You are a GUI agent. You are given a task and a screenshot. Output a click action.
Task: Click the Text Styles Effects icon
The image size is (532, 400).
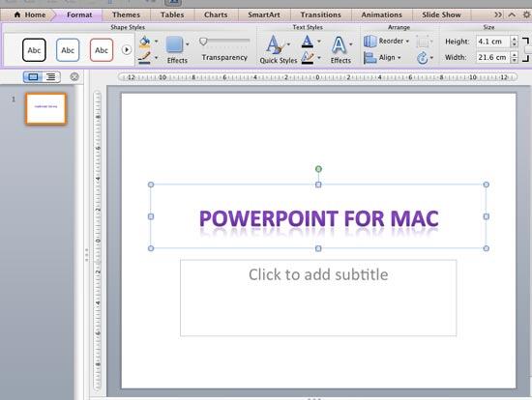point(339,44)
